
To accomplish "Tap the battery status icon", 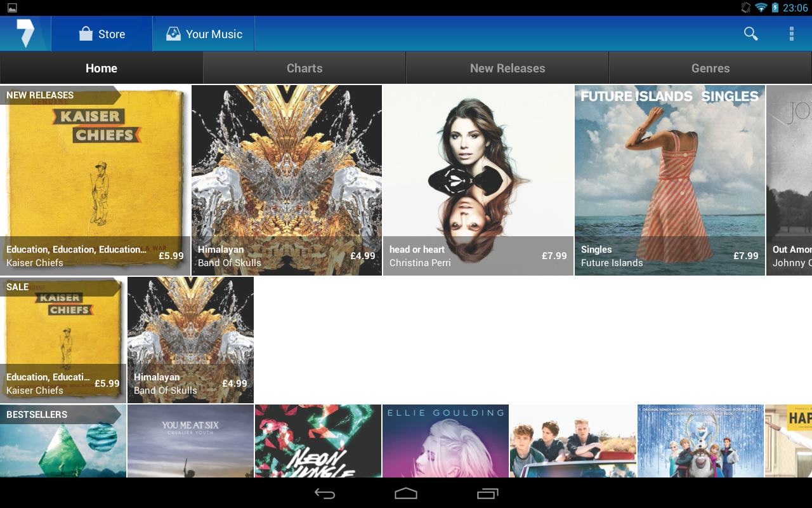I will (775, 8).
